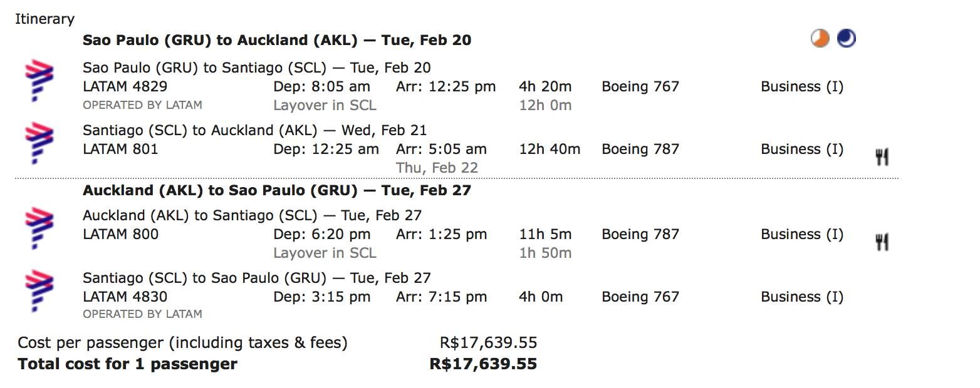Click the Business (I) class for LATAM 4829
The width and height of the screenshot is (980, 388).
[802, 86]
